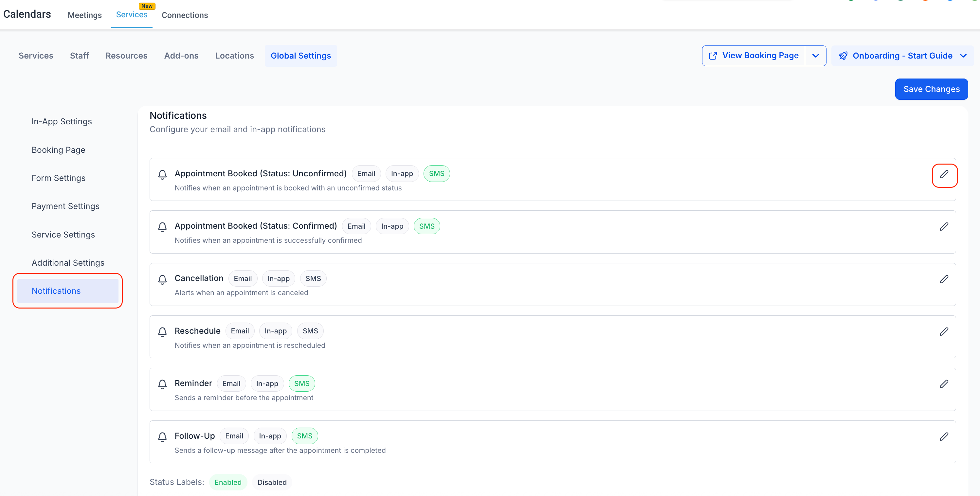
Task: Expand the dropdown arrow beside View Booking Page
Action: 816,55
